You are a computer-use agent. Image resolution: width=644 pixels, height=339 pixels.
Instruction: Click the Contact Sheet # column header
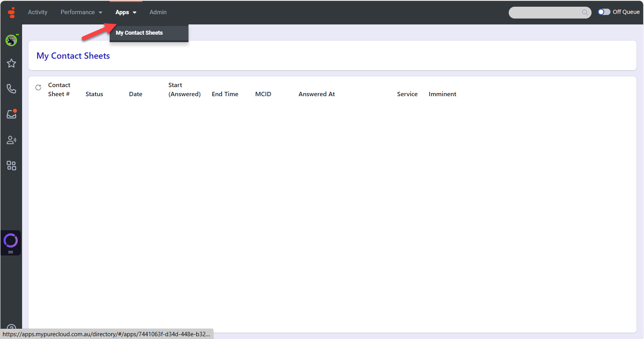coord(59,89)
